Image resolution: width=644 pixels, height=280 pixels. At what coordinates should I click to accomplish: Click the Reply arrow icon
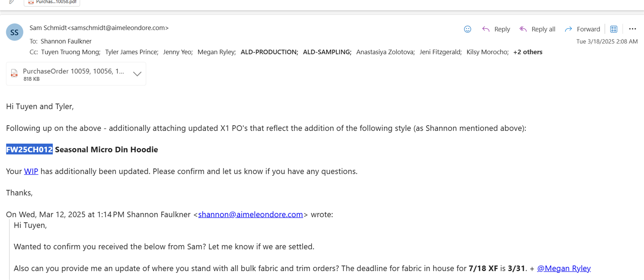click(486, 29)
